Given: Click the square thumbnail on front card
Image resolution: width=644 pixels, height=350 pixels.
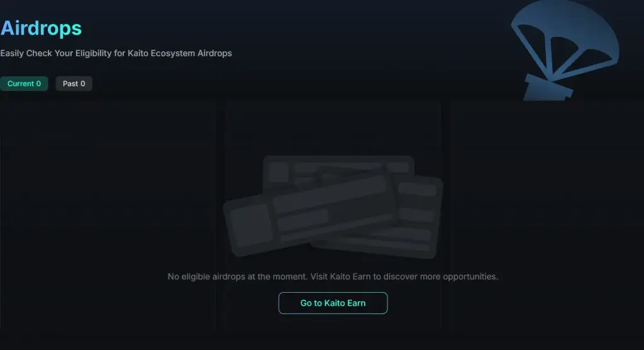Looking at the screenshot, I should [x=250, y=225].
